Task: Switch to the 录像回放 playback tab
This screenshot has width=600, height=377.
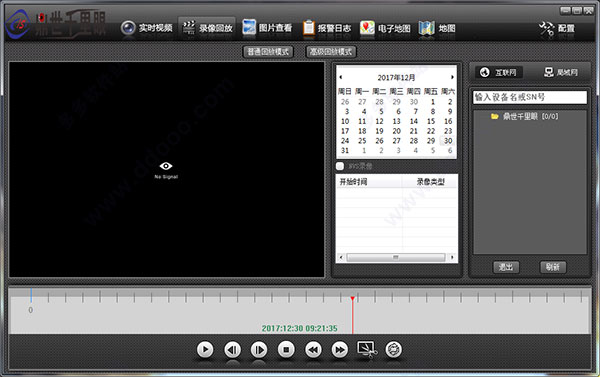Action: [207, 28]
